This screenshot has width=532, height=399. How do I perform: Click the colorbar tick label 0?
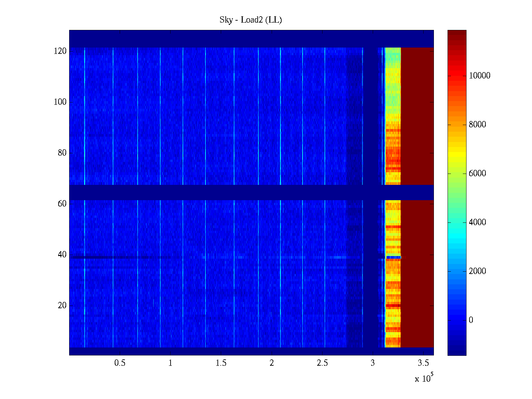pos(471,320)
